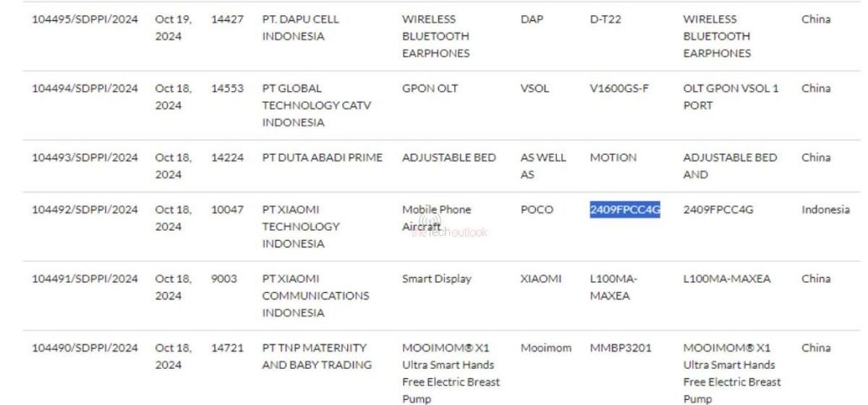The height and width of the screenshot is (405, 868).
Task: Click the Indonesia country cell
Action: (825, 210)
